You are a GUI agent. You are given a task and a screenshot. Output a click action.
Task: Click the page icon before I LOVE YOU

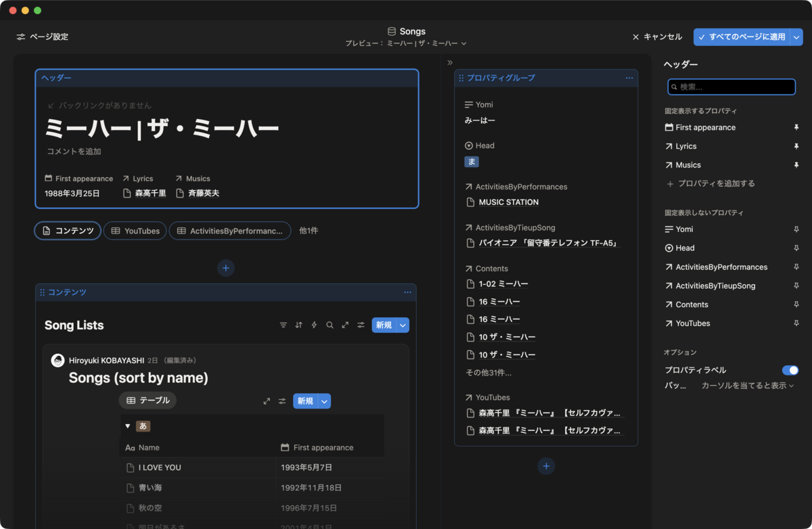[x=131, y=467]
